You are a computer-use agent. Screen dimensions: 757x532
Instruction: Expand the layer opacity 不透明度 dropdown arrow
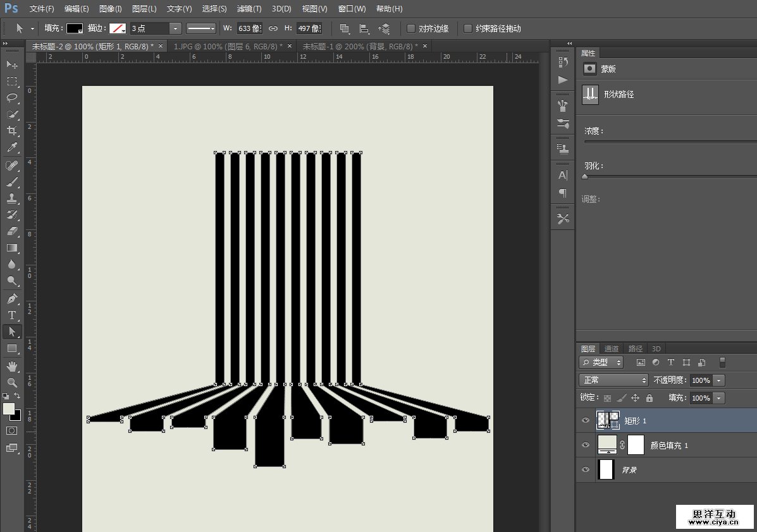[718, 380]
